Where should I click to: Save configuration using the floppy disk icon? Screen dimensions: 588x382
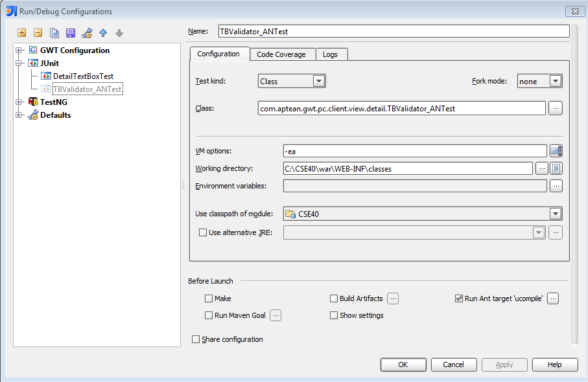pos(71,33)
